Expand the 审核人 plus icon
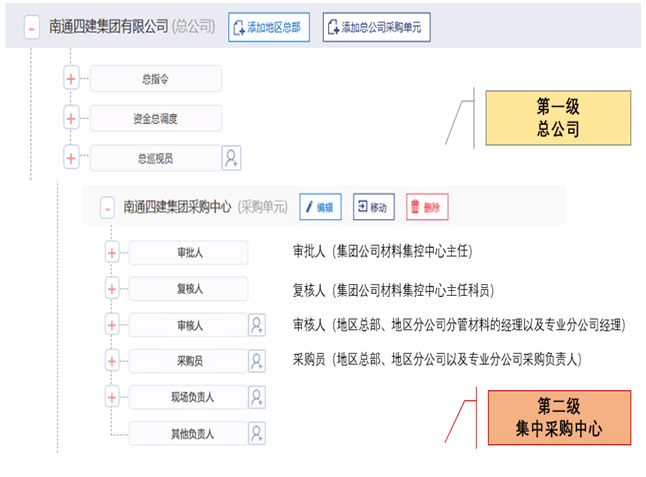The image size is (646, 477). pos(112,325)
